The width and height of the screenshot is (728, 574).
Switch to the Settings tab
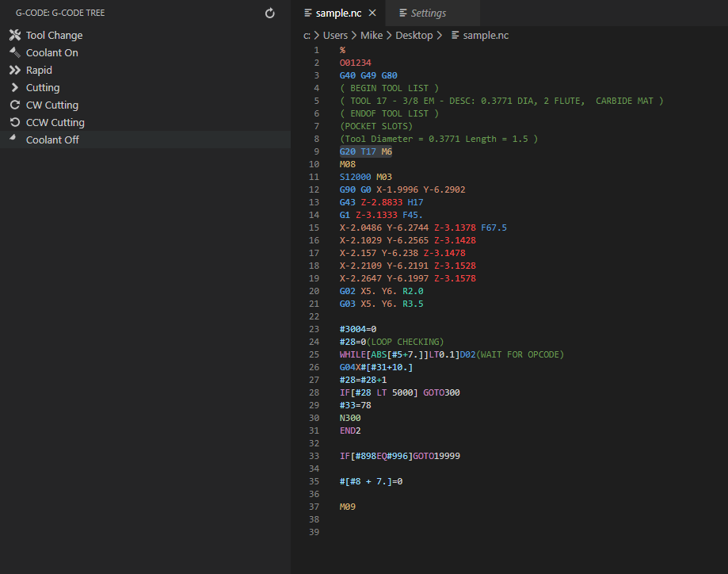pos(428,13)
